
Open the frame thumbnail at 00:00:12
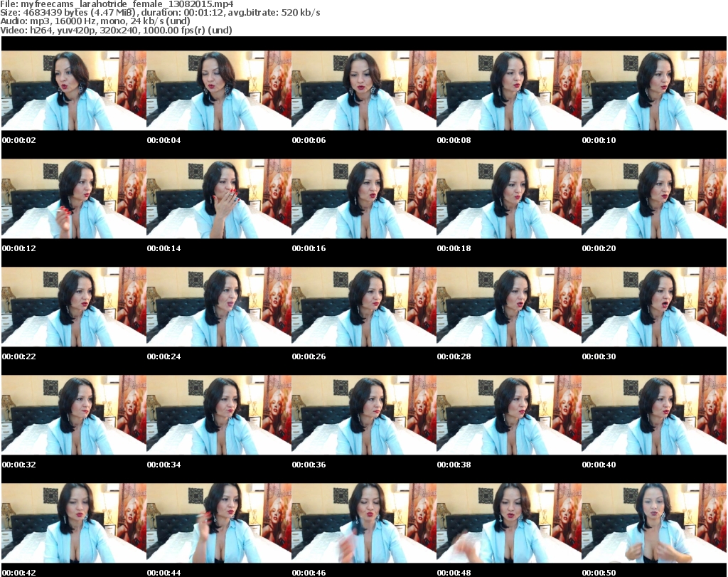(74, 198)
